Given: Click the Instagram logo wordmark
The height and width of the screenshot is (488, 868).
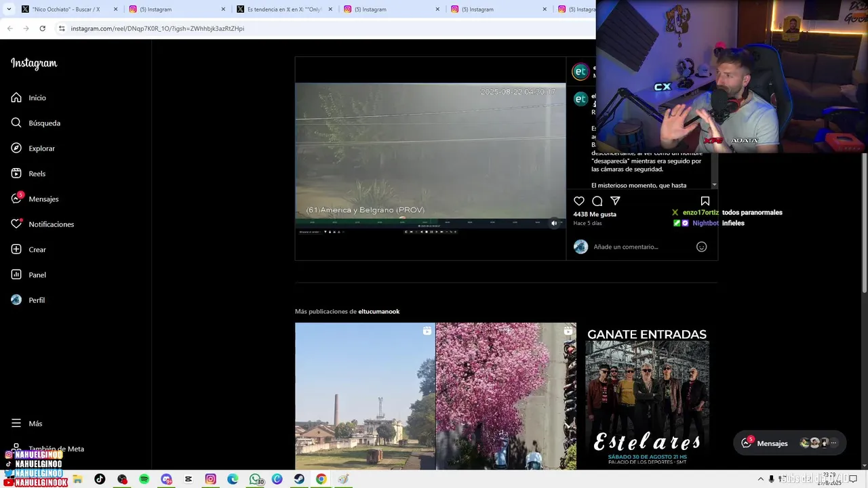Looking at the screenshot, I should pyautogui.click(x=34, y=64).
